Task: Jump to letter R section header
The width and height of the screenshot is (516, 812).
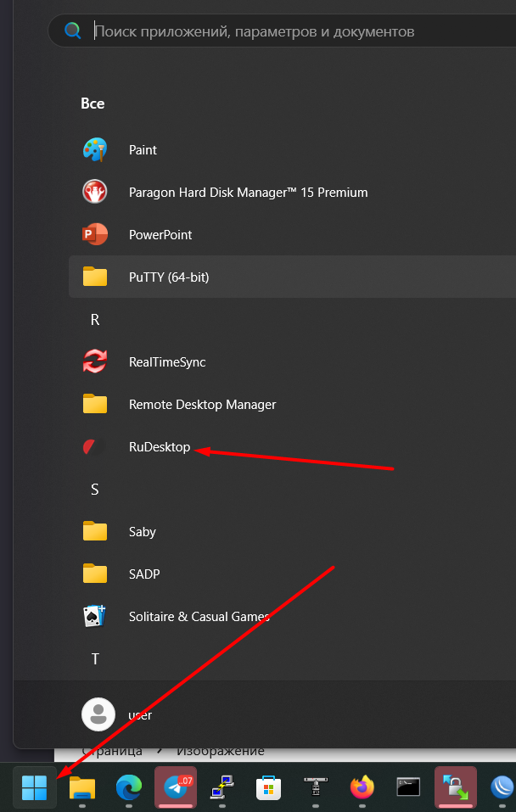Action: click(x=95, y=320)
